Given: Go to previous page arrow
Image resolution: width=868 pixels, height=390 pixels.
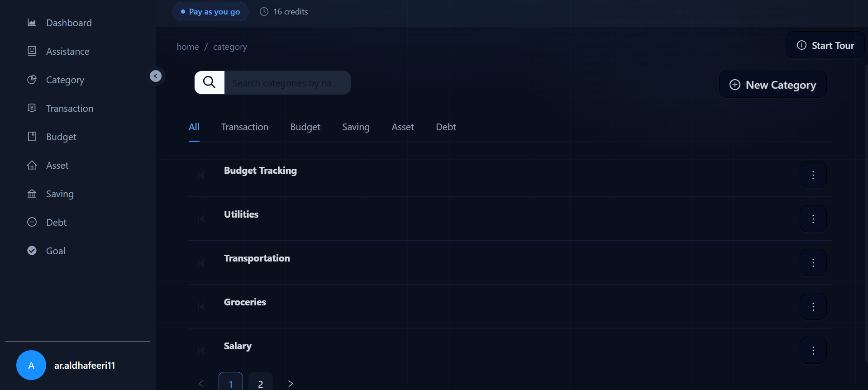Looking at the screenshot, I should [201, 384].
